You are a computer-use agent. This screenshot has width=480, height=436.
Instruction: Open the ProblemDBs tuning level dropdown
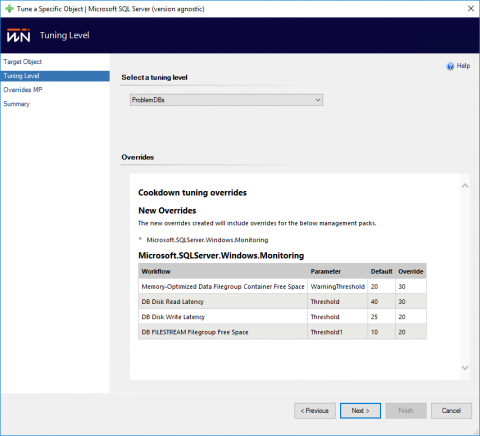226,100
